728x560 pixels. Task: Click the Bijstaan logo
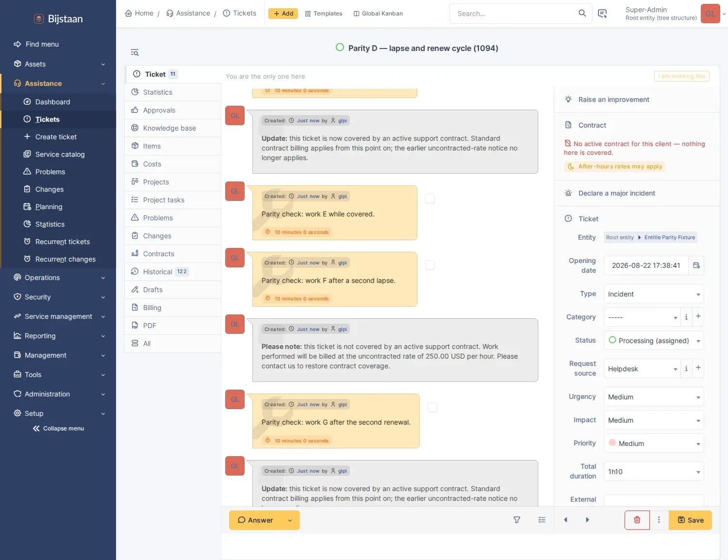pyautogui.click(x=58, y=19)
